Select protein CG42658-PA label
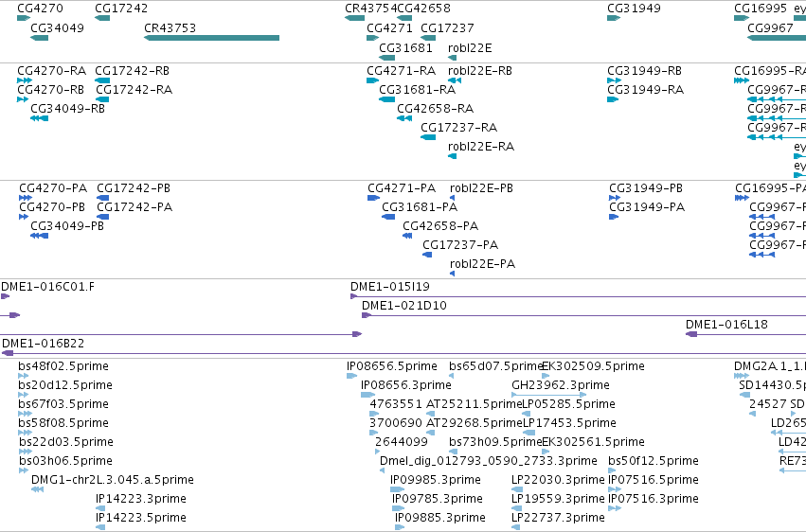This screenshot has width=806, height=532. pyautogui.click(x=440, y=226)
